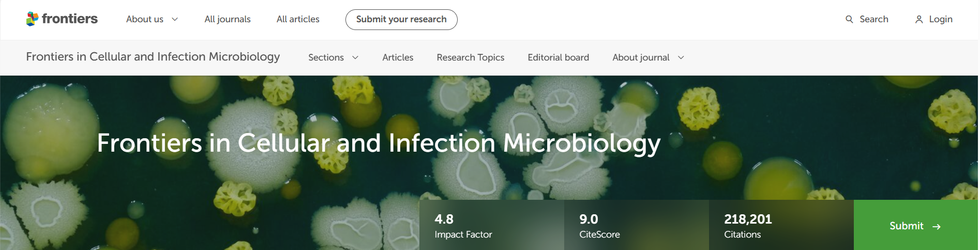Image resolution: width=980 pixels, height=250 pixels.
Task: Click the search magnifier icon
Action: pos(849,19)
